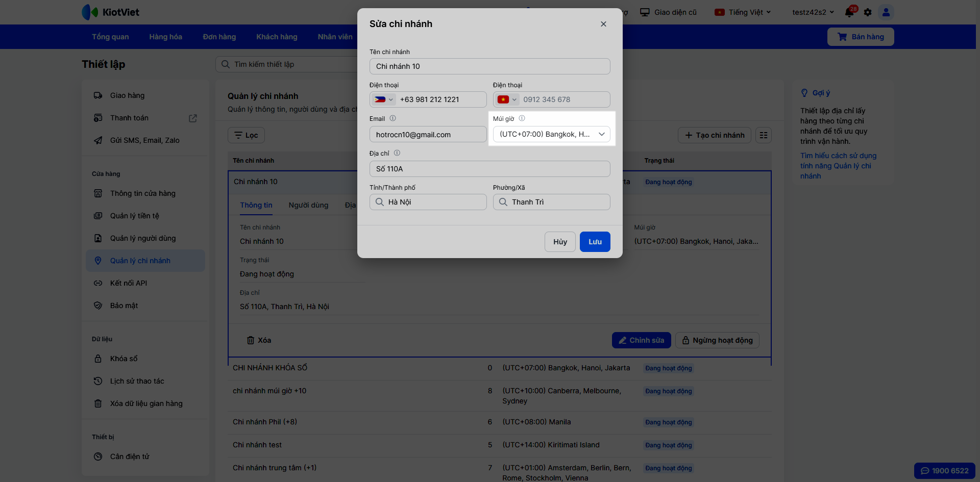Click the KiotViet logo
This screenshot has width=980, height=482.
(111, 12)
